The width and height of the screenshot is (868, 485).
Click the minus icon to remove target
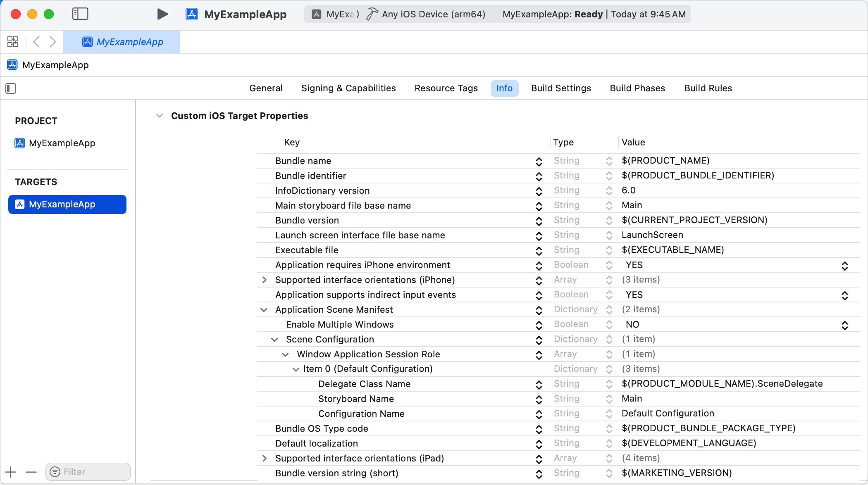(x=31, y=472)
